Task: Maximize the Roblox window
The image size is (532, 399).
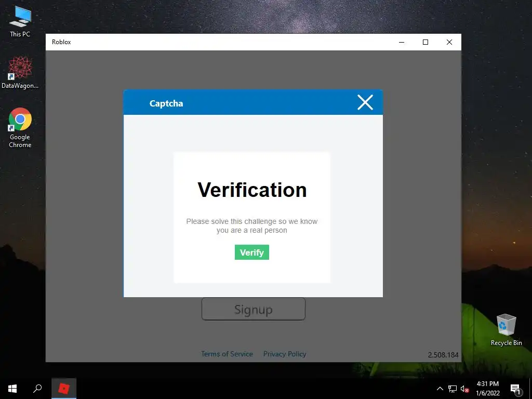Action: (425, 42)
